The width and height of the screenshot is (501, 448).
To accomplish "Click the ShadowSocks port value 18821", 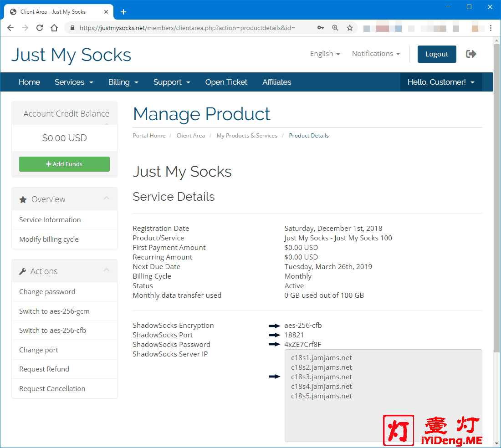I will pyautogui.click(x=294, y=335).
